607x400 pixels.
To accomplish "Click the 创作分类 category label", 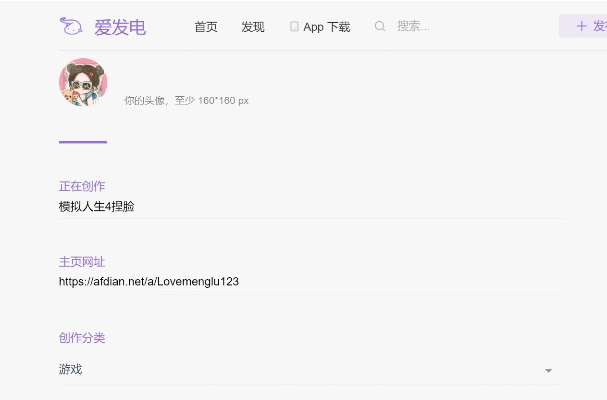I will 82,338.
